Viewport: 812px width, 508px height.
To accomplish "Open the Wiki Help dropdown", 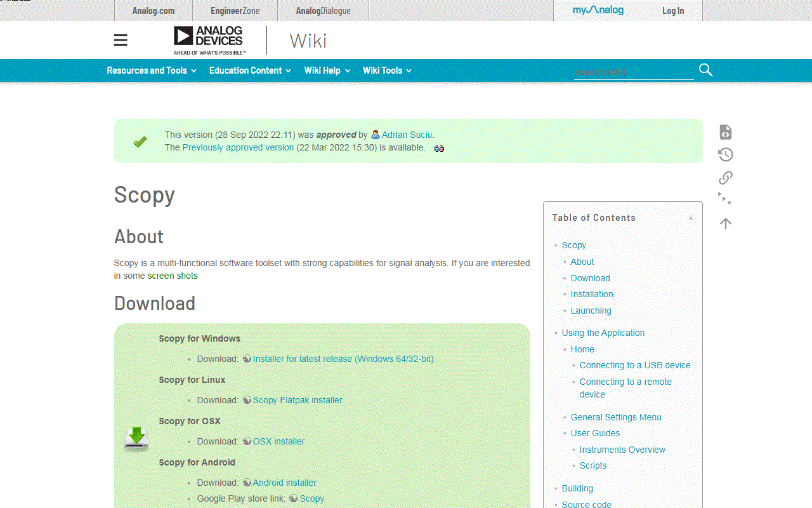I will (x=327, y=70).
